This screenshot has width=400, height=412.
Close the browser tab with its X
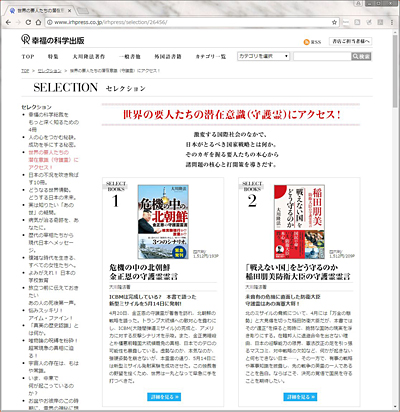(x=69, y=11)
